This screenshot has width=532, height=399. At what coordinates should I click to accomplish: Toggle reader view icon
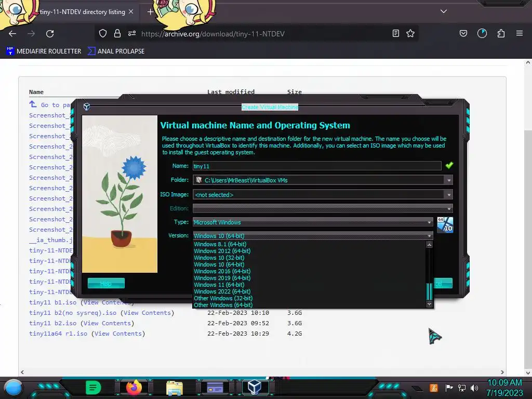[x=395, y=33]
